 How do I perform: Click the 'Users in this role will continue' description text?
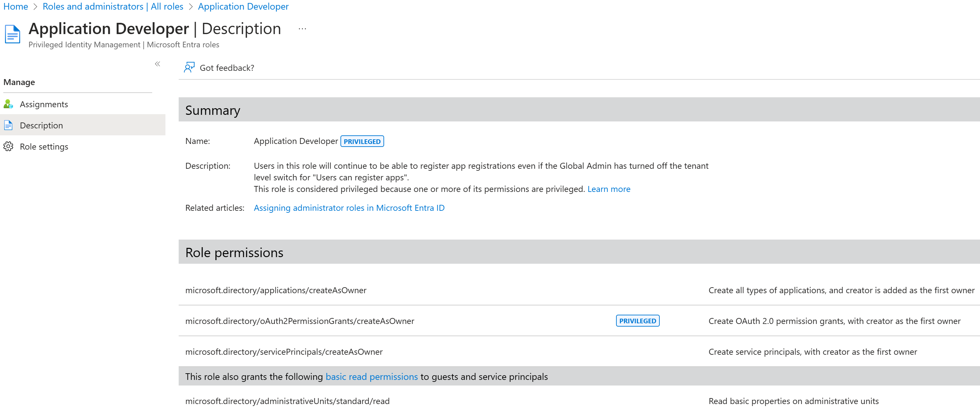tap(481, 172)
